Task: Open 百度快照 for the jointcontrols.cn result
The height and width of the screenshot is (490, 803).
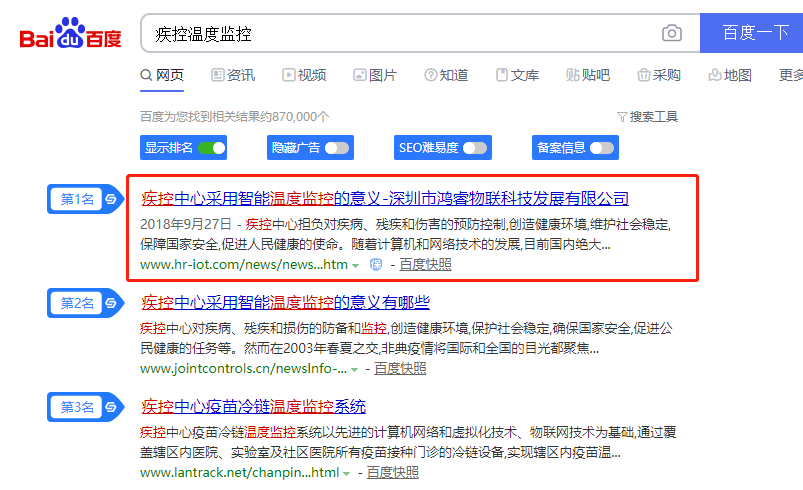Action: pyautogui.click(x=400, y=369)
